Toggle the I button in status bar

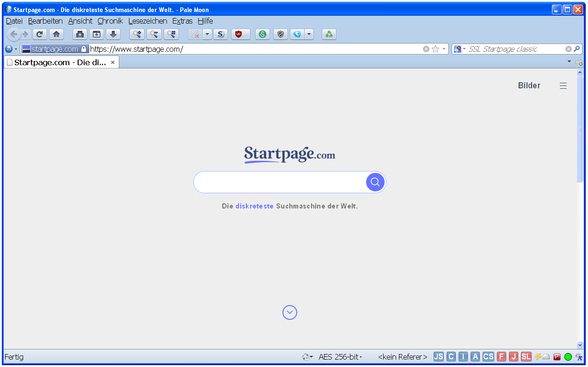click(x=463, y=357)
